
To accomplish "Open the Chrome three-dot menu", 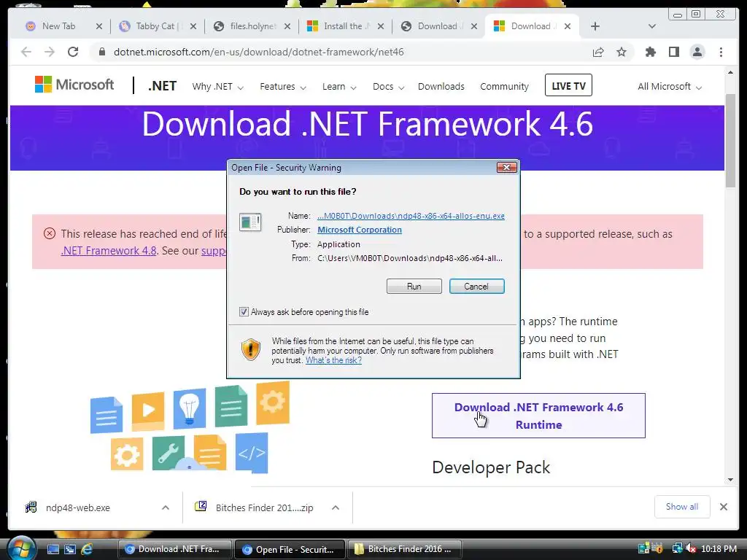I will pyautogui.click(x=721, y=52).
